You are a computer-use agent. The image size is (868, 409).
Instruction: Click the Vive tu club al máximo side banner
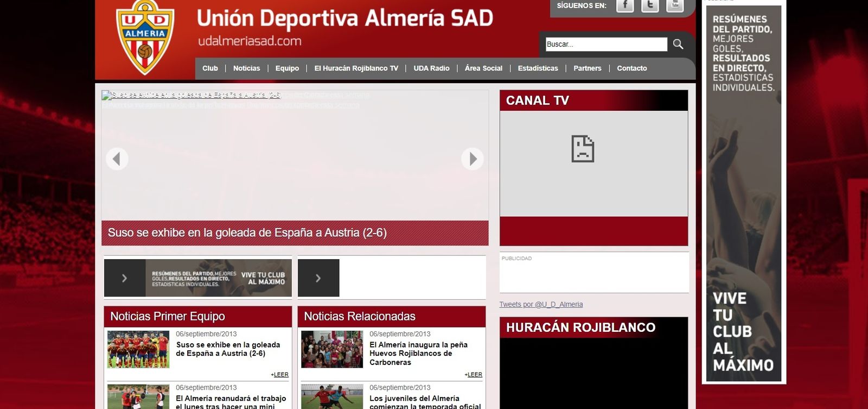click(744, 193)
